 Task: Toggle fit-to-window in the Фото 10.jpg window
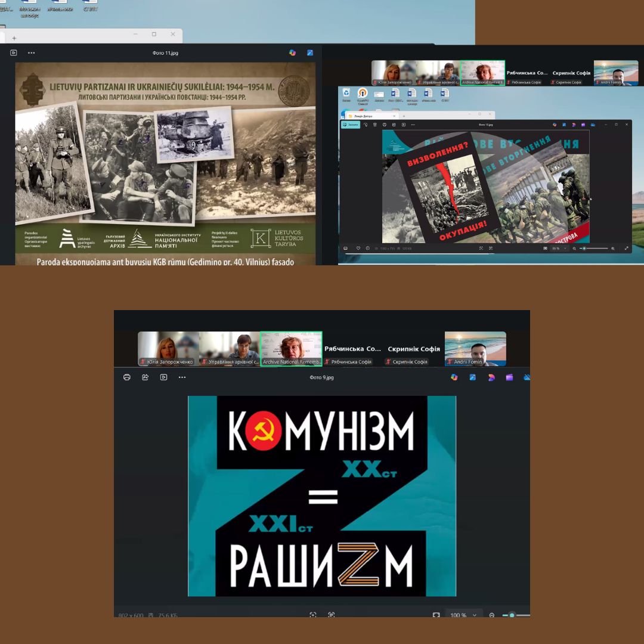pos(545,248)
